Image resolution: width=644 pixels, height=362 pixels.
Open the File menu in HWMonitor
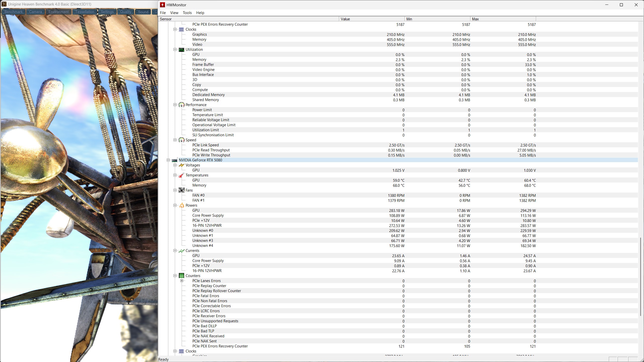point(163,13)
